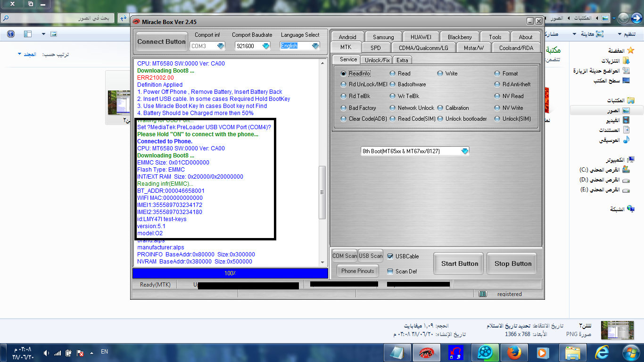Viewport: 644px width, 362px height.
Task: Open Local Disk (C:) in Explorer sidebar
Action: click(x=605, y=170)
